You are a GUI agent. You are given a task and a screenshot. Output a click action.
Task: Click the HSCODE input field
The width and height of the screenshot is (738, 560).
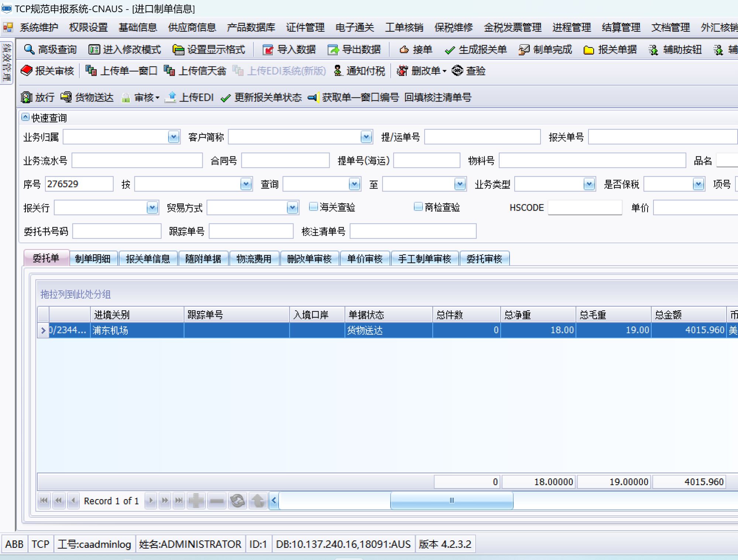(x=585, y=207)
